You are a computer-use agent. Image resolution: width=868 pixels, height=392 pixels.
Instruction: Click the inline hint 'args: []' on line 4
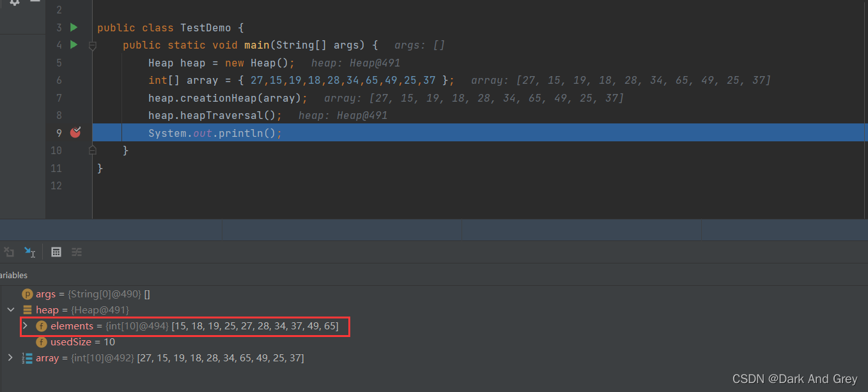420,45
